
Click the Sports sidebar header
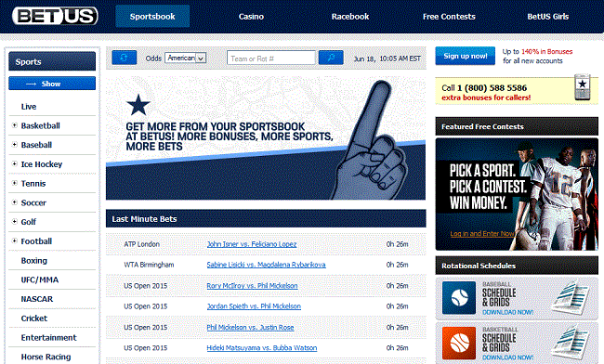(x=52, y=61)
